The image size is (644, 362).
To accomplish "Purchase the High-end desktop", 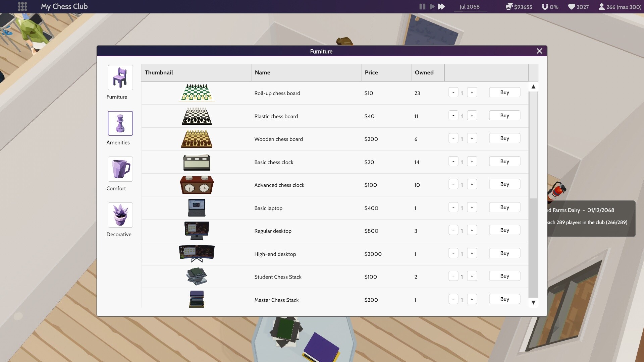I will [504, 253].
